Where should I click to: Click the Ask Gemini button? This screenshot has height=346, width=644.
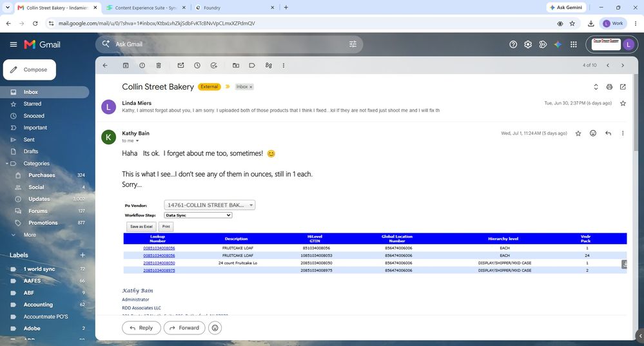[x=567, y=7]
